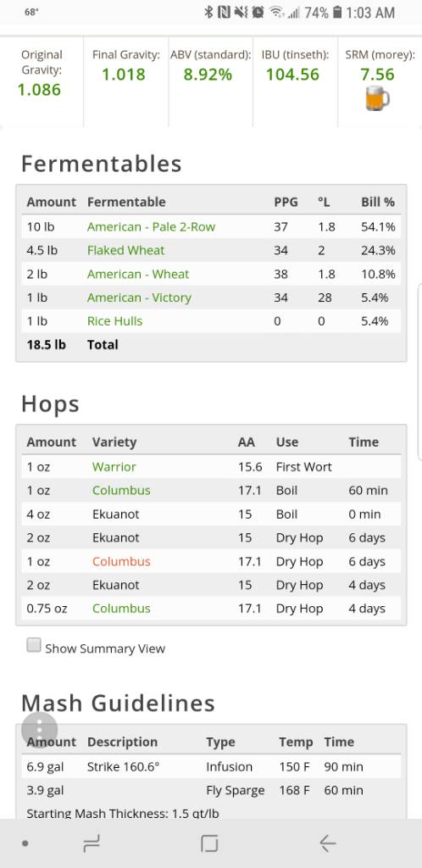This screenshot has height=868, width=422.
Task: Tap the small dot navigation bar button
Action: [x=25, y=843]
